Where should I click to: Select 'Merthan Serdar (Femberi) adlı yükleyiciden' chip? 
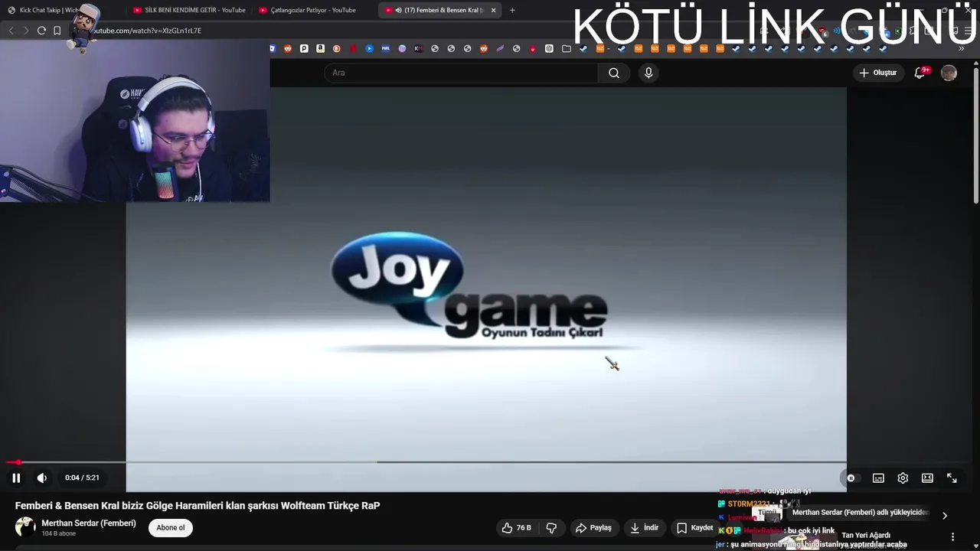point(860,513)
